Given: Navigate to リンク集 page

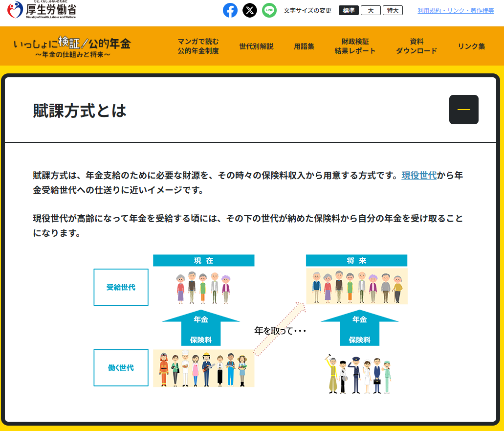Looking at the screenshot, I should click(x=471, y=46).
